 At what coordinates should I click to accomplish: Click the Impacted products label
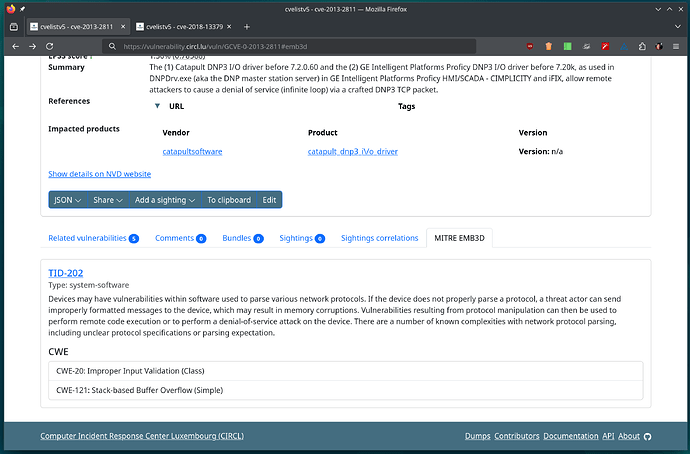(x=84, y=128)
